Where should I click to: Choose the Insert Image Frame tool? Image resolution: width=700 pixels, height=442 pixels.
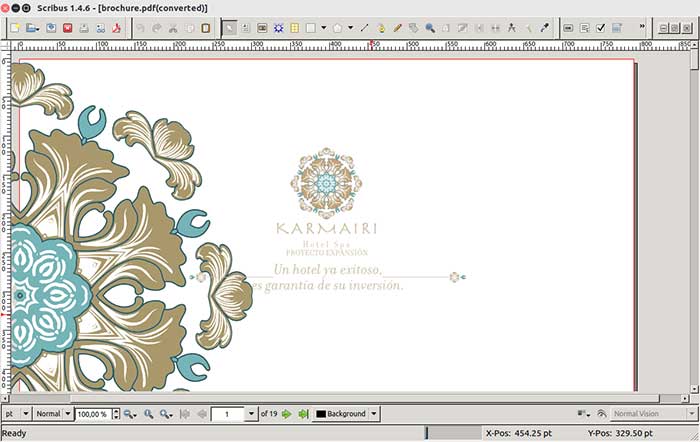pyautogui.click(x=262, y=28)
